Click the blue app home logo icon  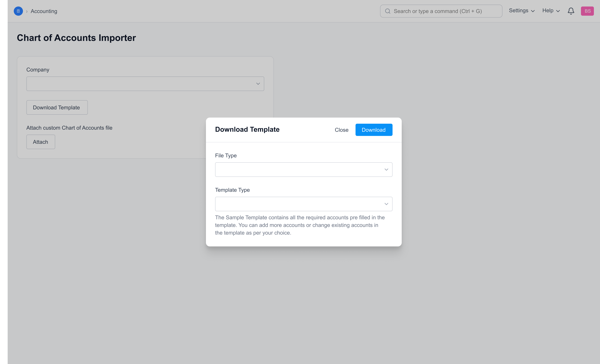18,11
